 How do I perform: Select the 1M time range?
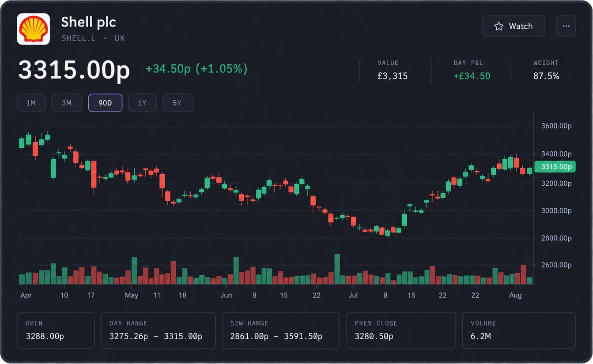pyautogui.click(x=31, y=103)
